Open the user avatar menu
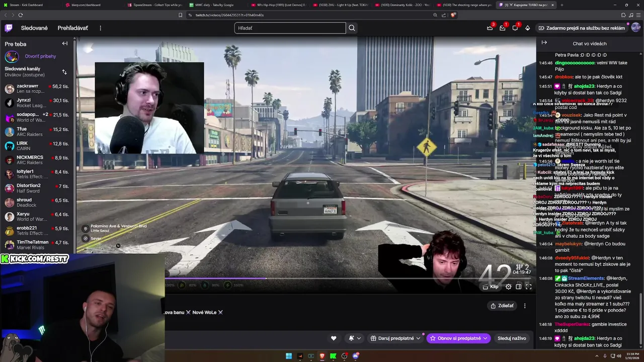The width and height of the screenshot is (644, 362). 635,28
